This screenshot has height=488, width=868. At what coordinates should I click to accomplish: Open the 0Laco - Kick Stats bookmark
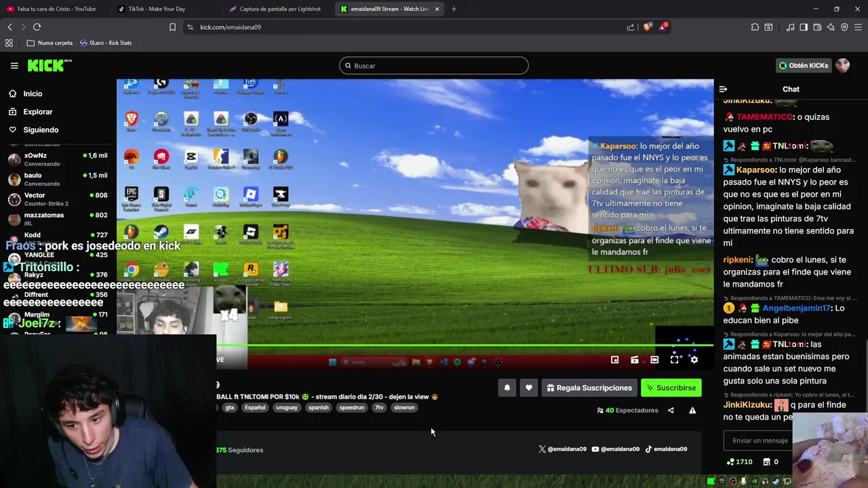click(106, 43)
